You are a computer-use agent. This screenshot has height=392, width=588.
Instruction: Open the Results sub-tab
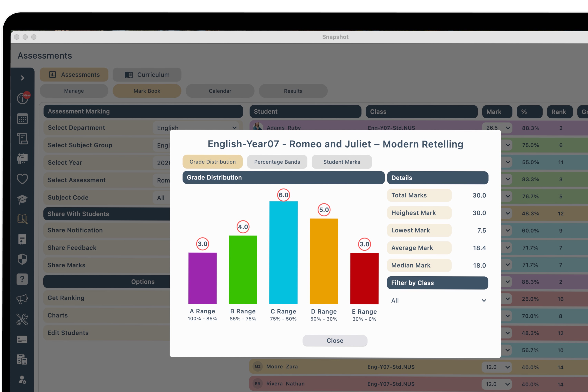tap(293, 91)
